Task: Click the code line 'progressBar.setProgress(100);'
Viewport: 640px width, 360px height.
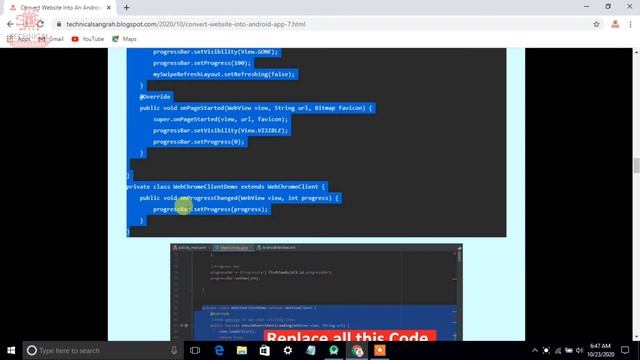Action: click(x=202, y=63)
